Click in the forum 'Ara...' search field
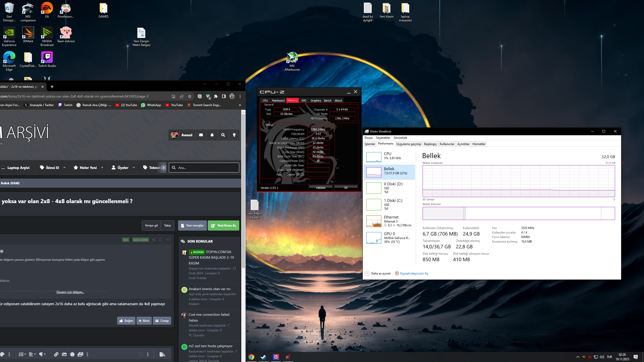 tap(204, 168)
